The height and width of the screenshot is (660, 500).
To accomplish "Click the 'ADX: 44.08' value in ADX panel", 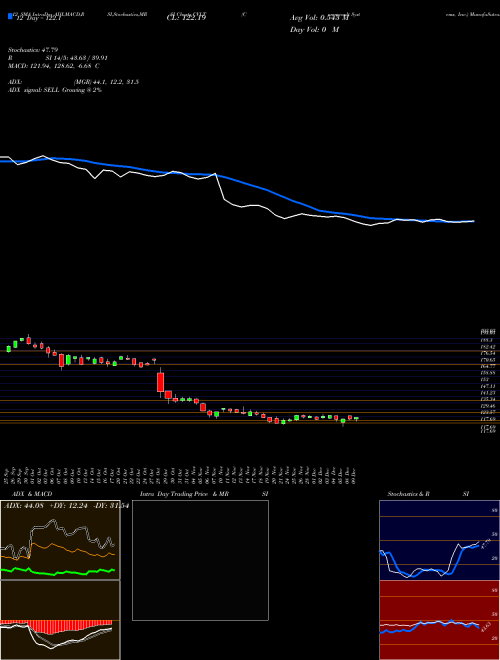I will click(x=24, y=506).
